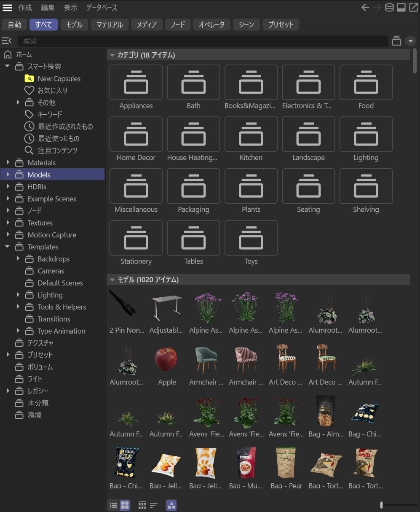Expand the Backdrops tree node
This screenshot has width=420, height=512.
pos(18,259)
